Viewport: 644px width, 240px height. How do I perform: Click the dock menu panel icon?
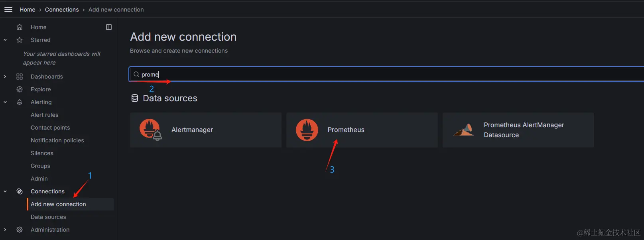click(109, 27)
